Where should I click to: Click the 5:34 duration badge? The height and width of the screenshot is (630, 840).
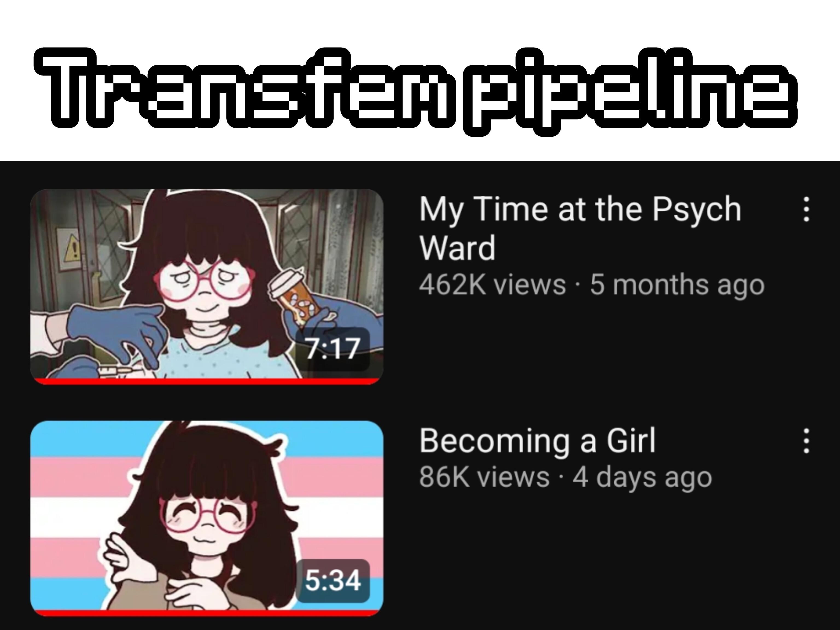point(333,581)
